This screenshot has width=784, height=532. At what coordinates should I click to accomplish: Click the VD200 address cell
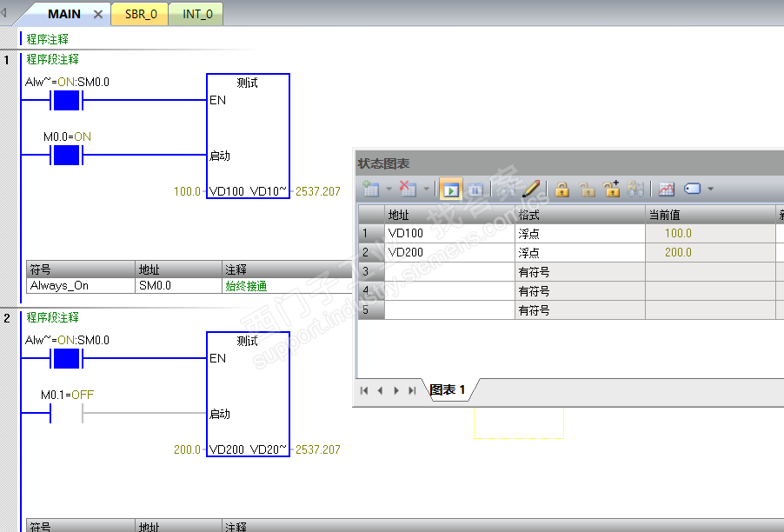[449, 252]
